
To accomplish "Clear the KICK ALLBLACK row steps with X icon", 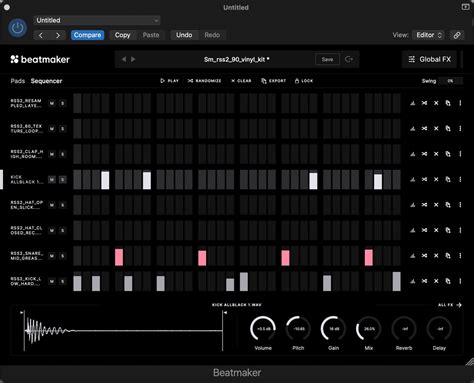I will click(x=436, y=179).
